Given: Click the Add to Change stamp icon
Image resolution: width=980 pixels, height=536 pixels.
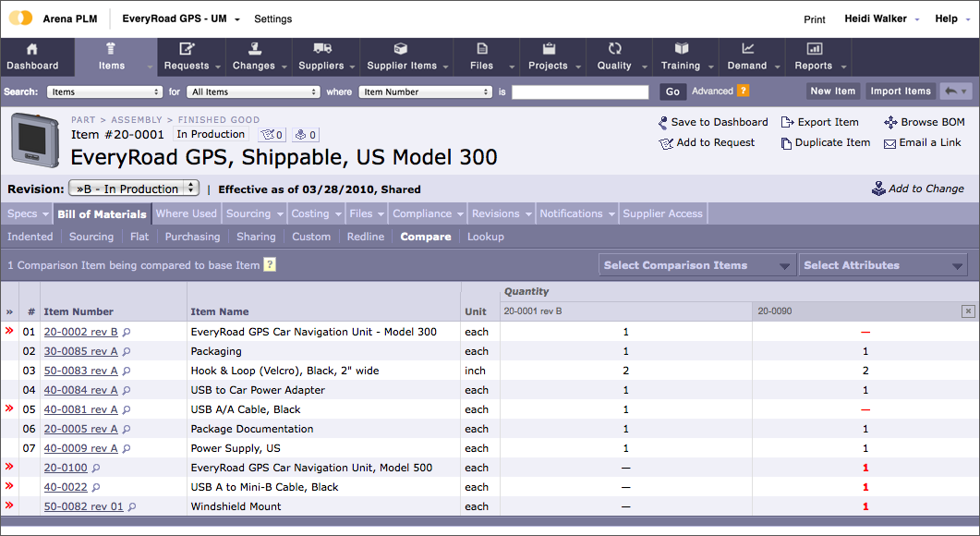Looking at the screenshot, I should coord(878,189).
